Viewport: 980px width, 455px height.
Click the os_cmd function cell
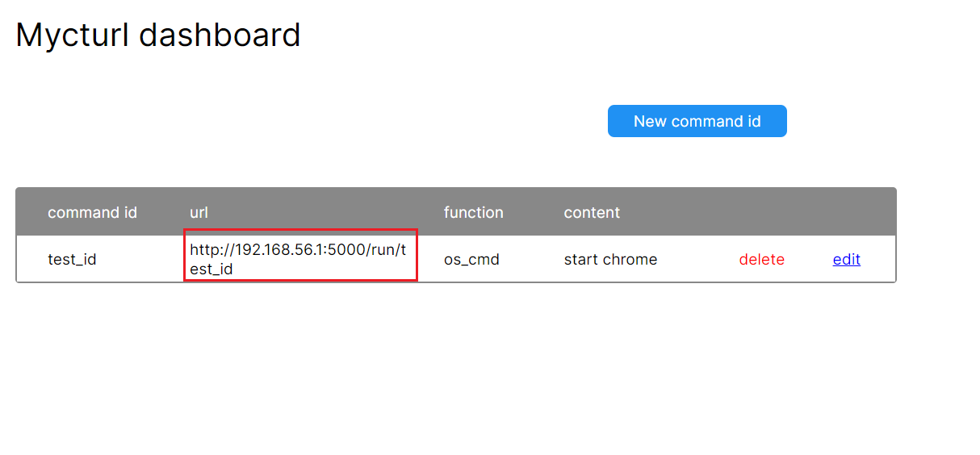tap(471, 259)
